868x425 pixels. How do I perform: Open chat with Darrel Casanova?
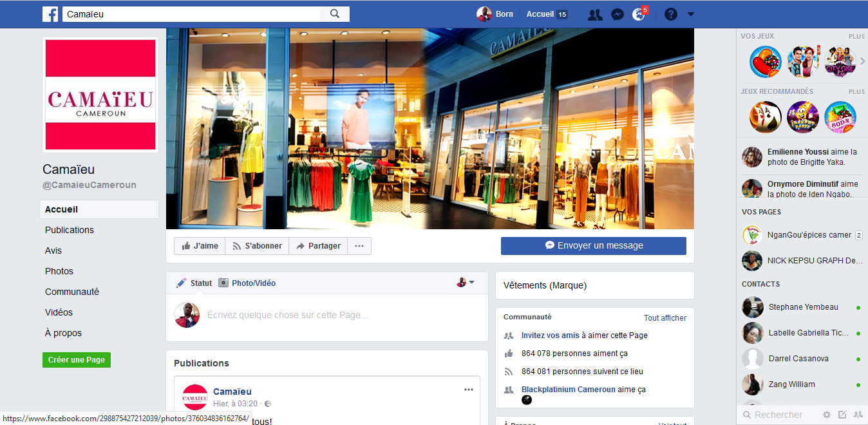pos(802,359)
